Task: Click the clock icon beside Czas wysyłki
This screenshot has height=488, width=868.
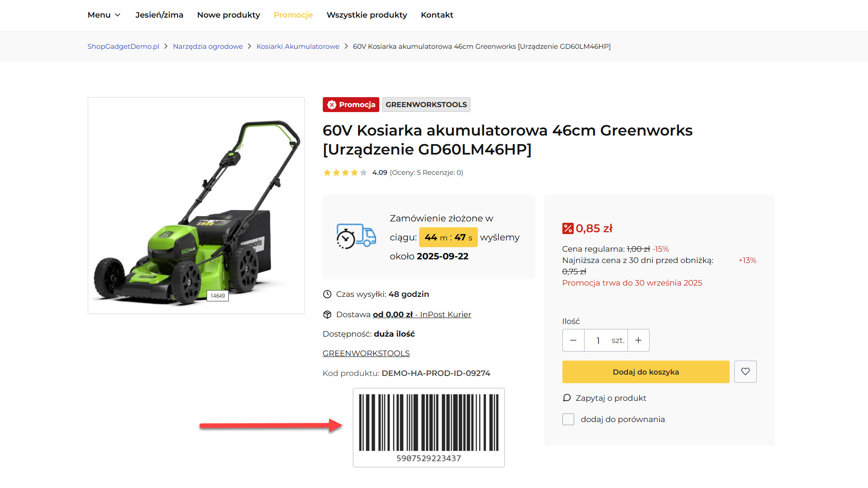Action: [x=327, y=294]
